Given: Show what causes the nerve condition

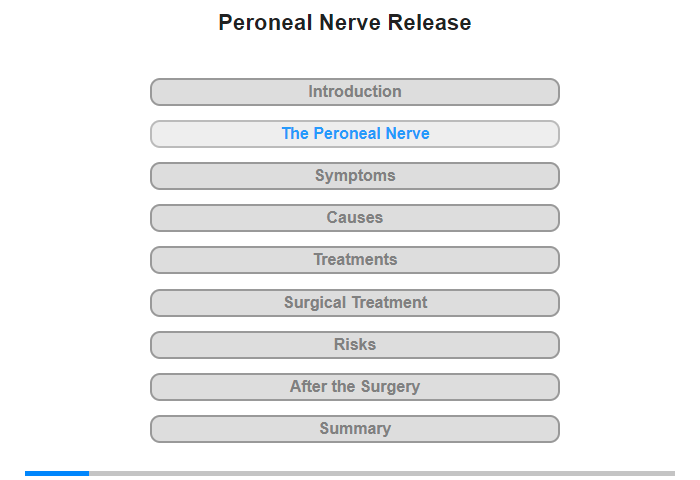Looking at the screenshot, I should tap(354, 218).
